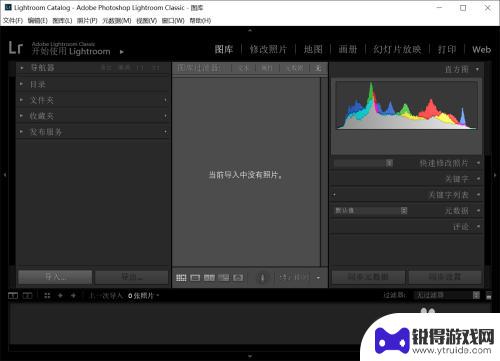
Task: Collapse the 直方图 panel
Action: click(478, 69)
